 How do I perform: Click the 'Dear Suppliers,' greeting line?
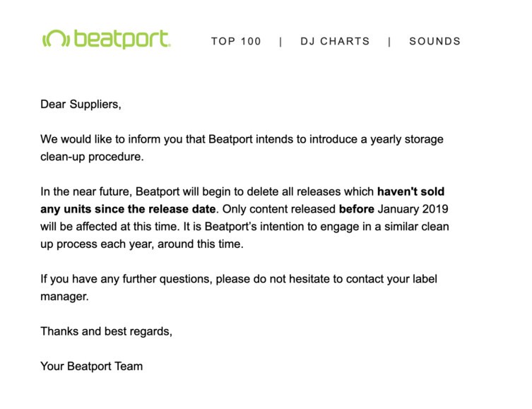click(81, 104)
